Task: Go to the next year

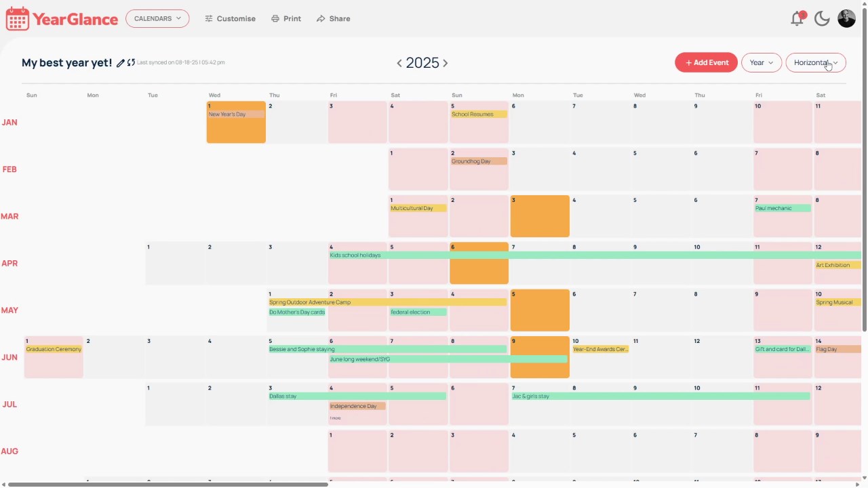Action: pyautogui.click(x=445, y=63)
